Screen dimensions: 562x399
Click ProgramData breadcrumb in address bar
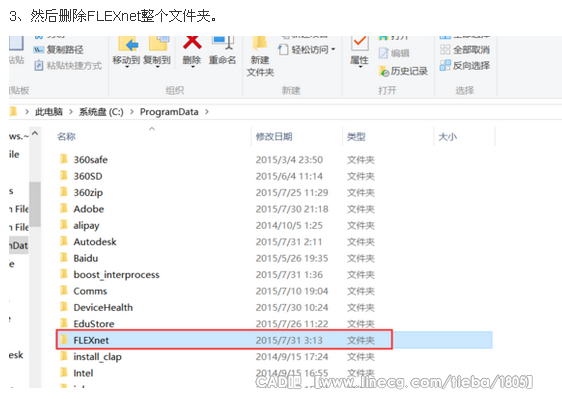pos(169,112)
